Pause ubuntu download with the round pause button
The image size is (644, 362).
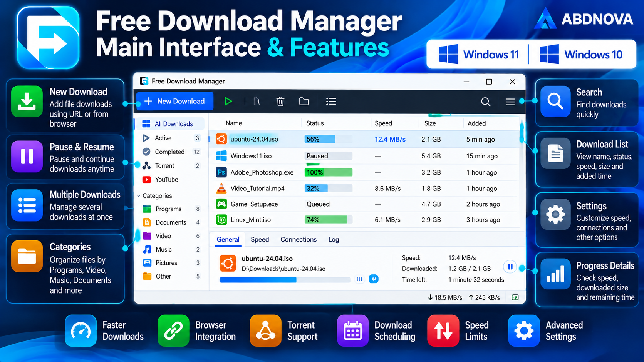[x=510, y=267]
